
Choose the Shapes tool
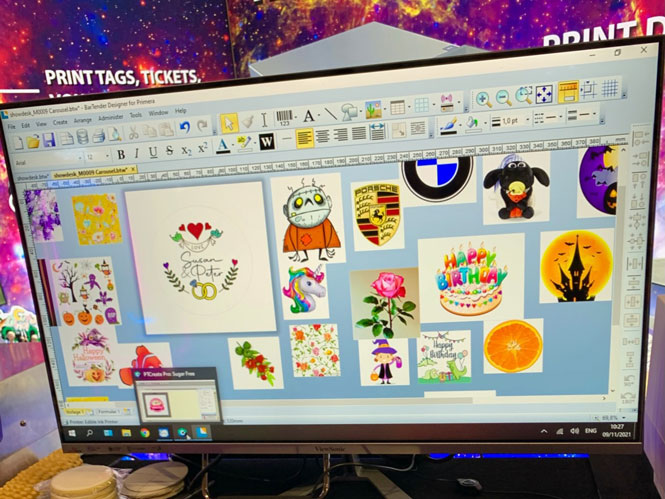click(349, 112)
